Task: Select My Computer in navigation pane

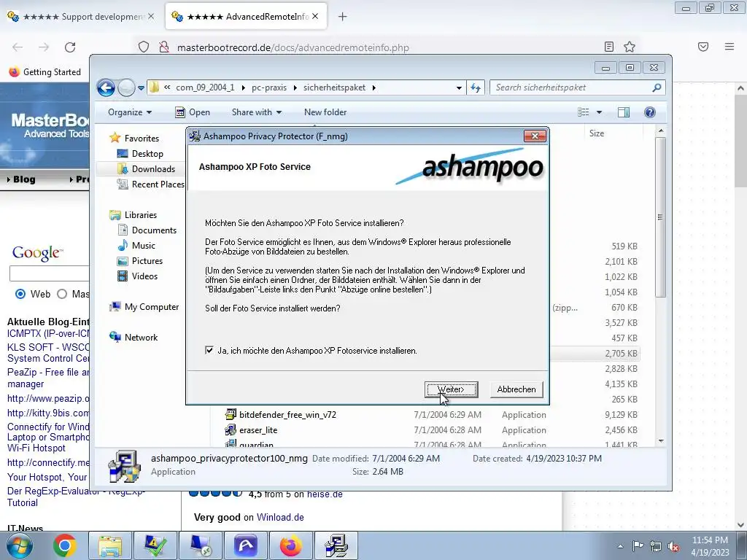Action: coord(151,307)
